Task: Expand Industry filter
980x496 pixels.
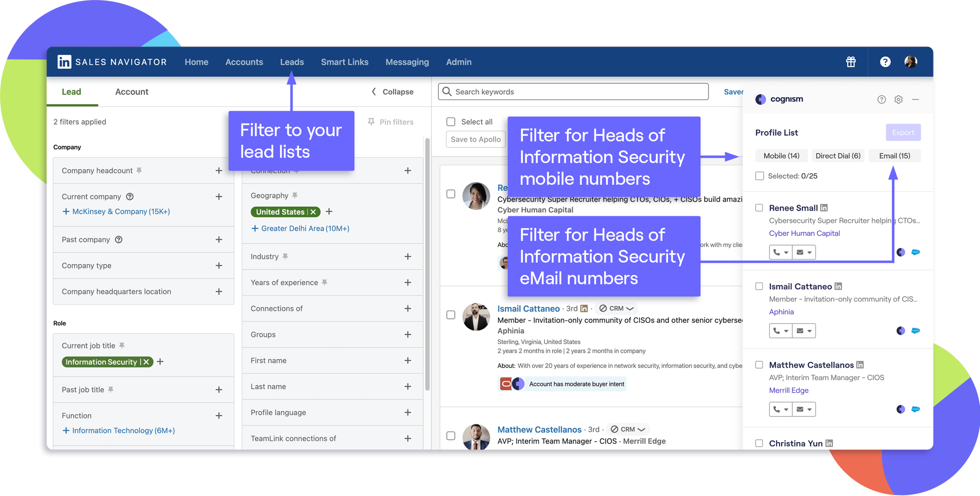Action: pos(408,256)
